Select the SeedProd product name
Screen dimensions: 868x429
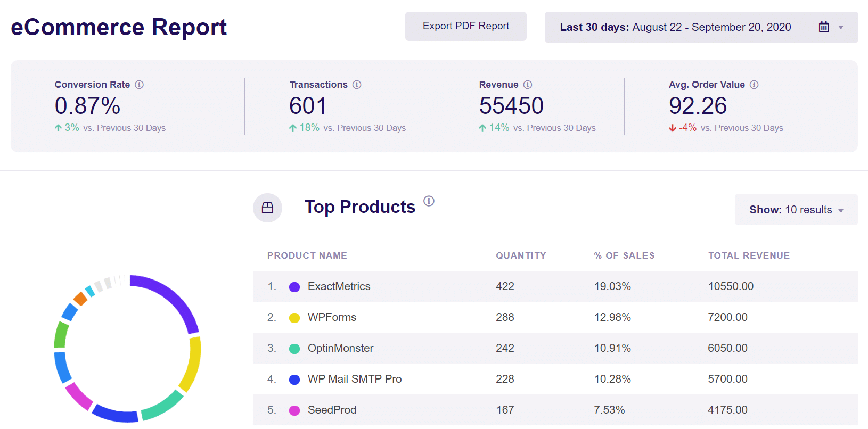pyautogui.click(x=332, y=410)
